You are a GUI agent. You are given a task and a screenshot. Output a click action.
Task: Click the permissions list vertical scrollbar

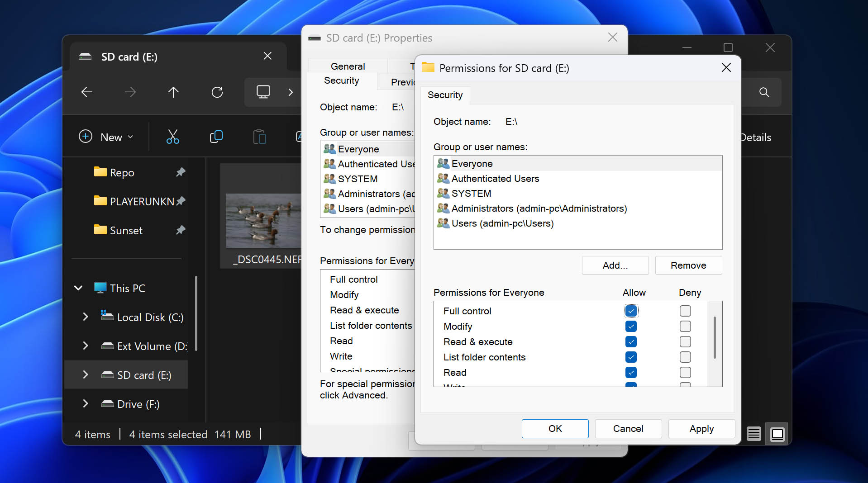click(x=715, y=337)
